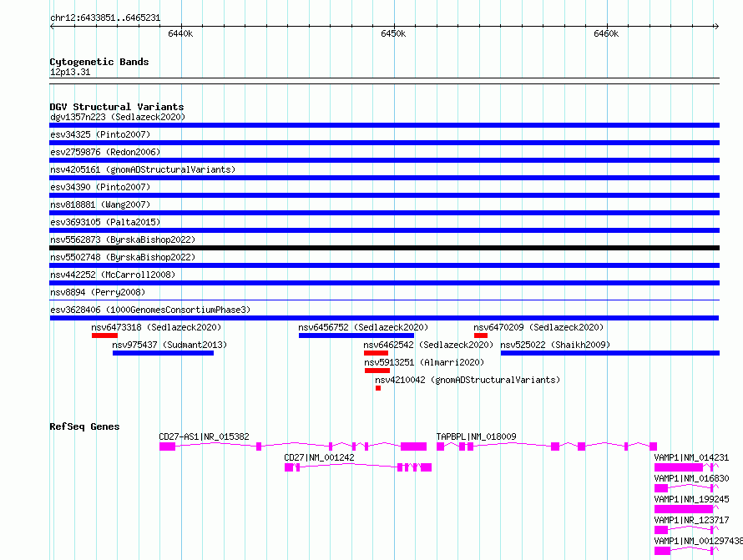743x560 pixels.
Task: Select the blue nsv975437 (Sudmant2013) bar
Action: [x=163, y=353]
